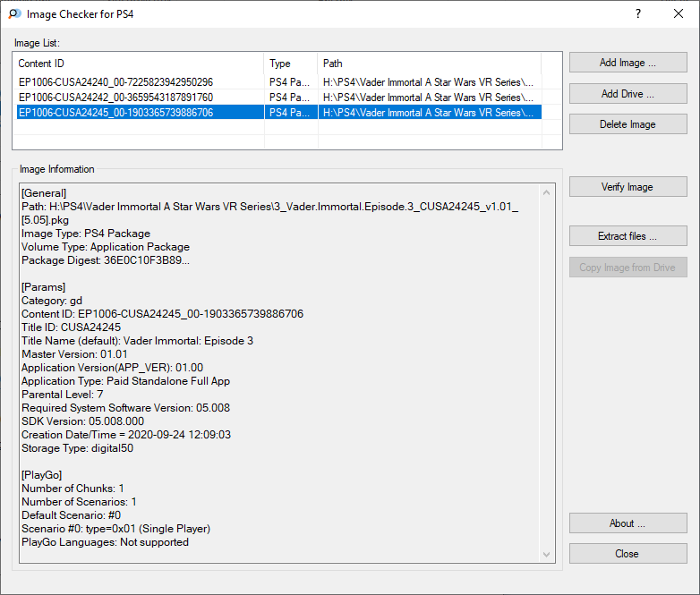700x595 pixels.
Task: Click the PlayGo Languages: Not supported line
Action: coord(105,541)
